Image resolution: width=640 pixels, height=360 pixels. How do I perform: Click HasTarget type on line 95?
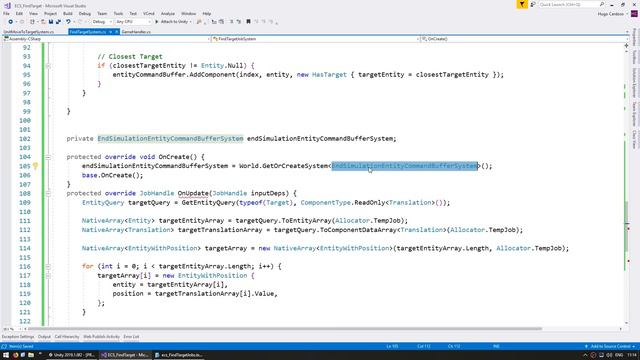tap(329, 75)
